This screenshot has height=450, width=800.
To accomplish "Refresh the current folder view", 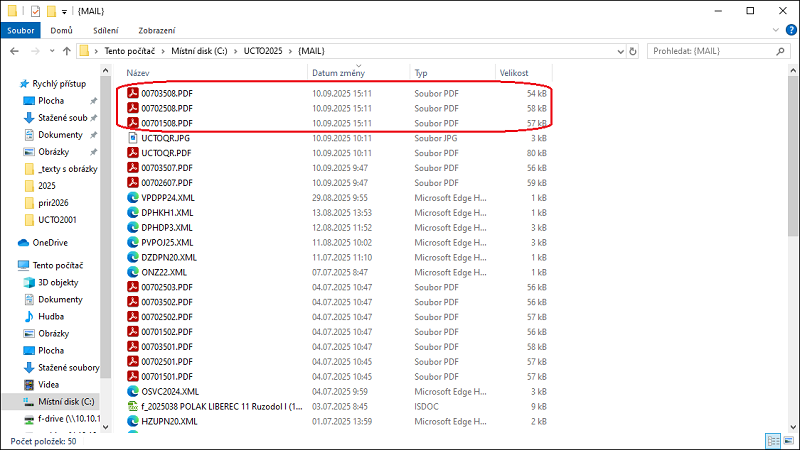I will (631, 50).
